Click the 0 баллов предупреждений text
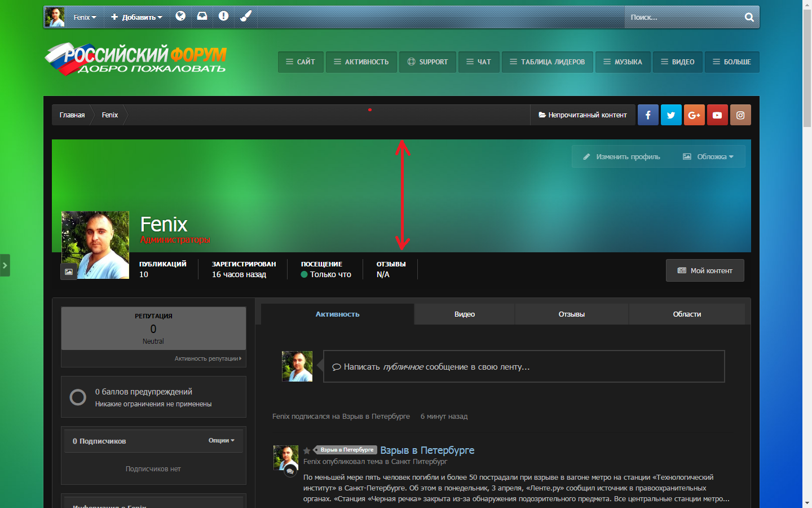 tap(144, 391)
